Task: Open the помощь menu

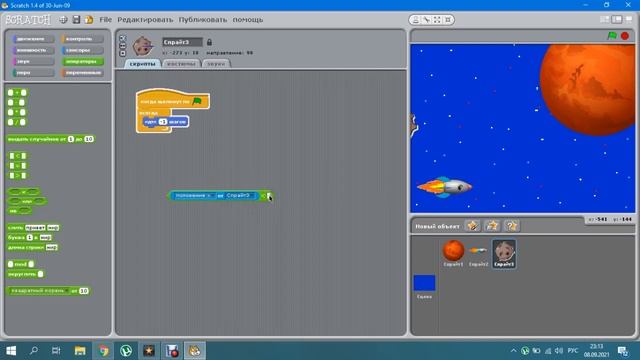Action: pyautogui.click(x=248, y=20)
